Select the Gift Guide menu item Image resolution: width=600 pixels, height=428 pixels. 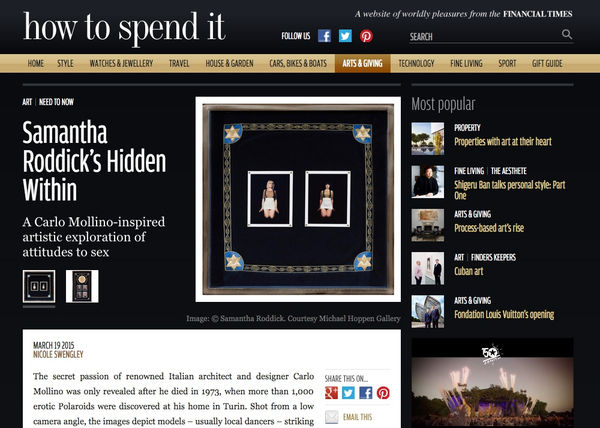547,63
